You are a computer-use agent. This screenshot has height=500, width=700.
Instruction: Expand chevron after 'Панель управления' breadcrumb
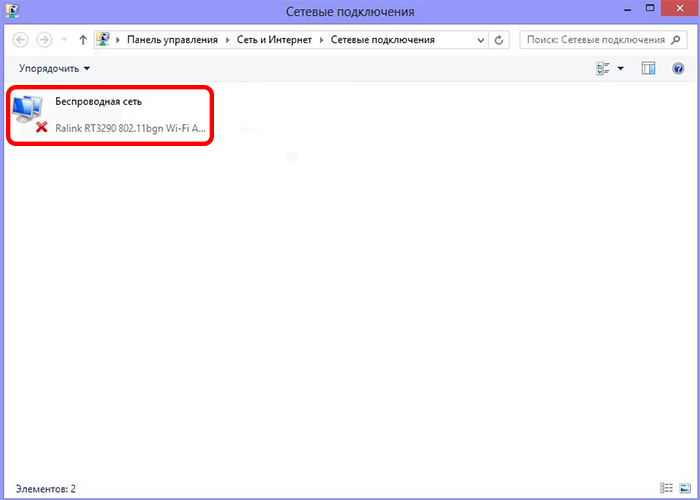tap(227, 40)
